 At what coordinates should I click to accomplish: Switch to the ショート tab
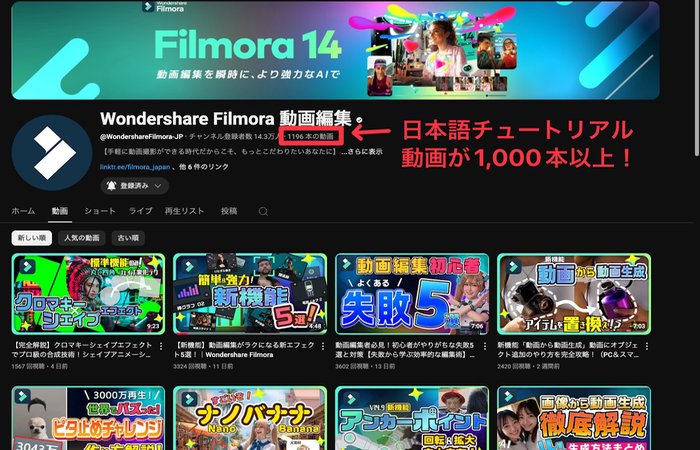click(98, 212)
